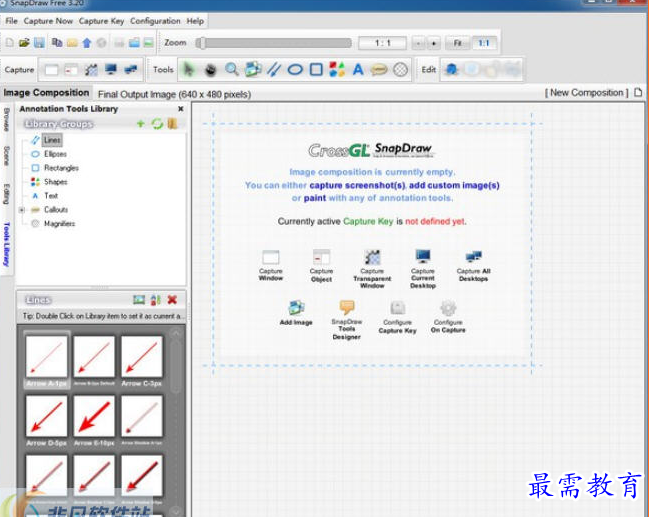The height and width of the screenshot is (517, 650).
Task: Click the 1 : 1 zoom value field
Action: point(382,43)
